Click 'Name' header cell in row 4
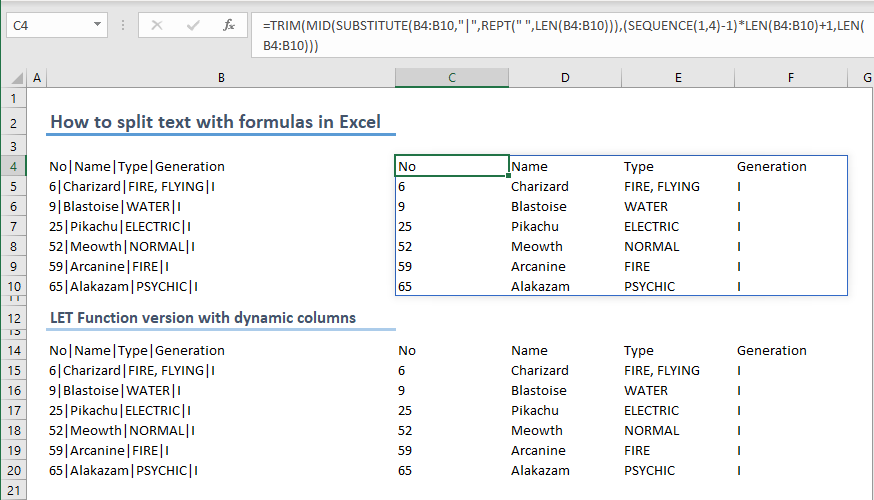This screenshot has width=874, height=500. [x=529, y=166]
